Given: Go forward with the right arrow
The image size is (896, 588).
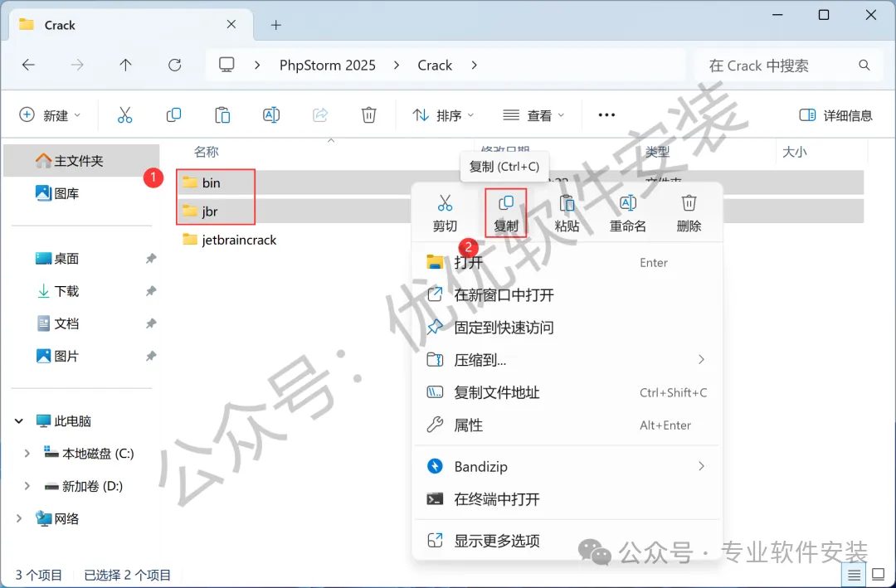Looking at the screenshot, I should pyautogui.click(x=77, y=66).
